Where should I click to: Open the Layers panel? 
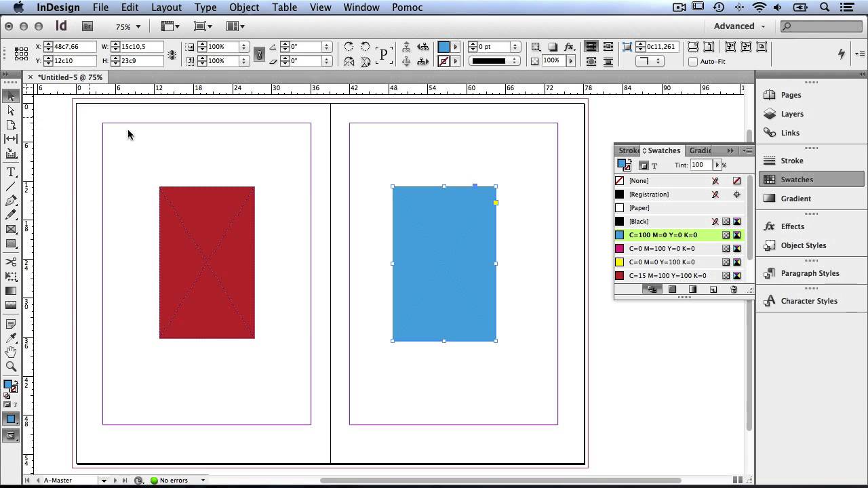792,114
